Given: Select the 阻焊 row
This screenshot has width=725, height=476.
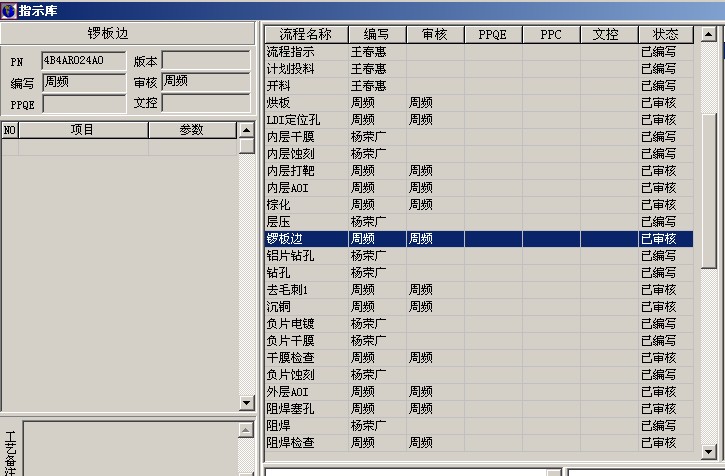Looking at the screenshot, I should coord(479,426).
